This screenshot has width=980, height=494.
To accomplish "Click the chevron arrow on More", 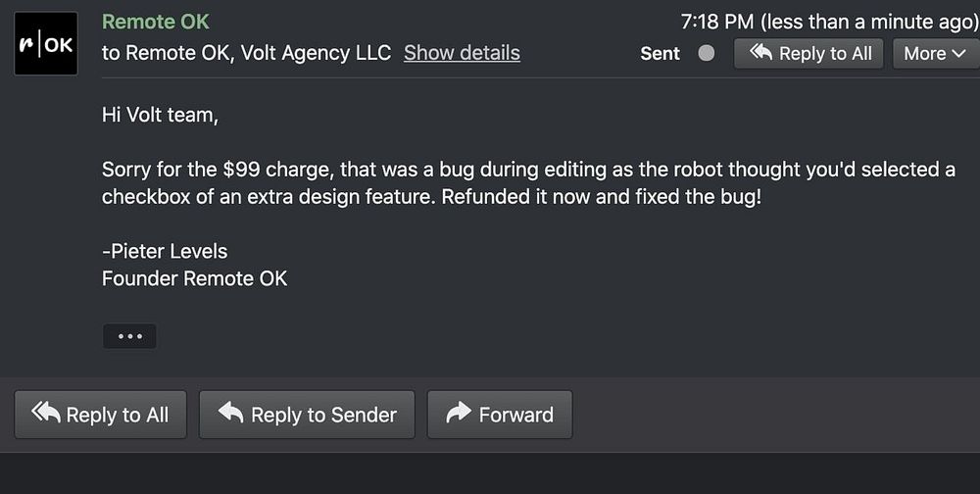I will click(x=958, y=54).
